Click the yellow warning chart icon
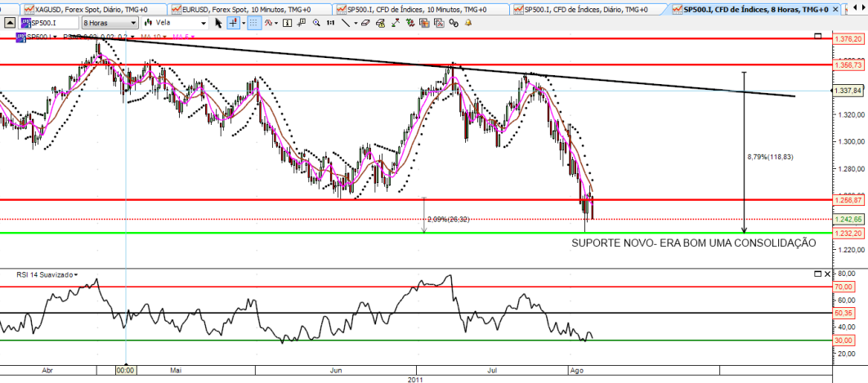The height and width of the screenshot is (383, 868). coord(381,23)
